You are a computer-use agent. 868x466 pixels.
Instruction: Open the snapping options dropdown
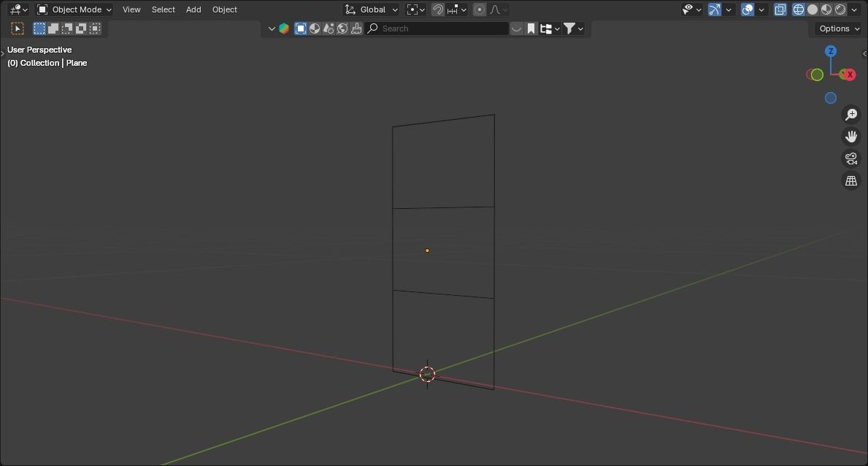(x=457, y=9)
